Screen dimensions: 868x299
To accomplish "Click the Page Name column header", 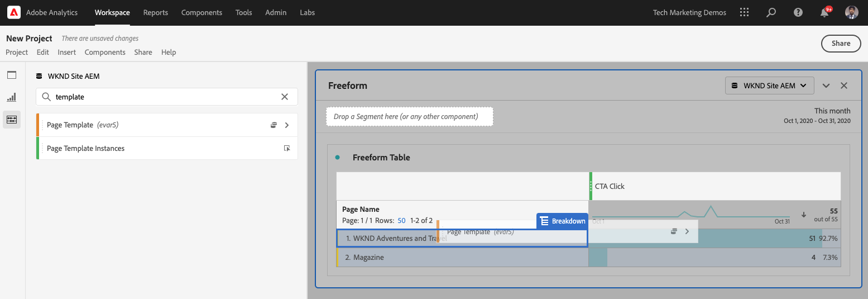I will click(x=361, y=210).
